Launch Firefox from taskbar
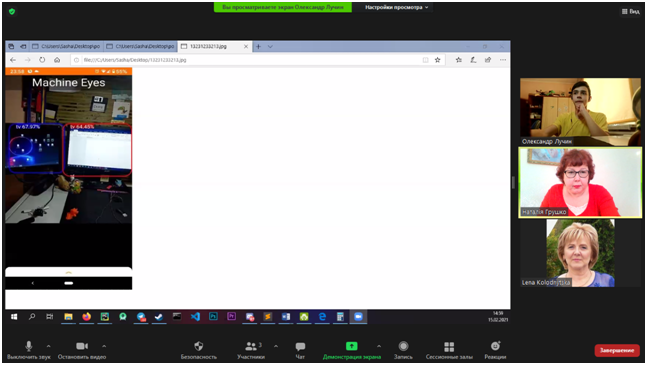This screenshot has height=365, width=647. 86,316
